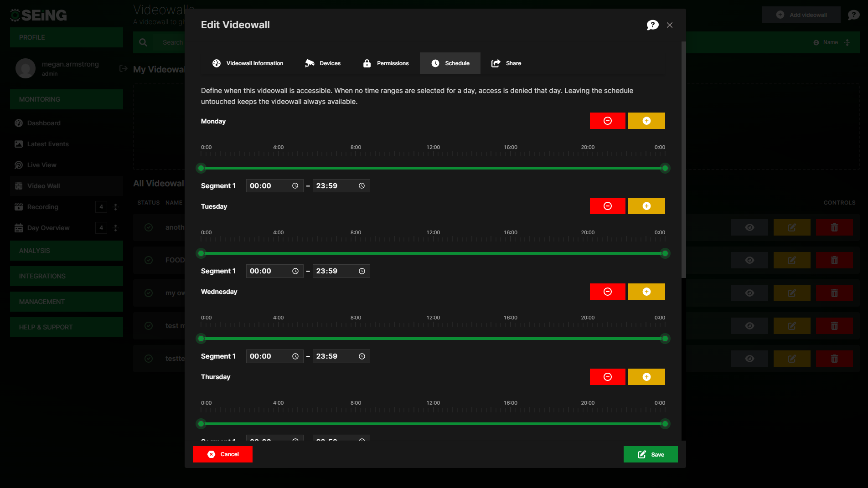Open the Permissions tab

[x=386, y=63]
